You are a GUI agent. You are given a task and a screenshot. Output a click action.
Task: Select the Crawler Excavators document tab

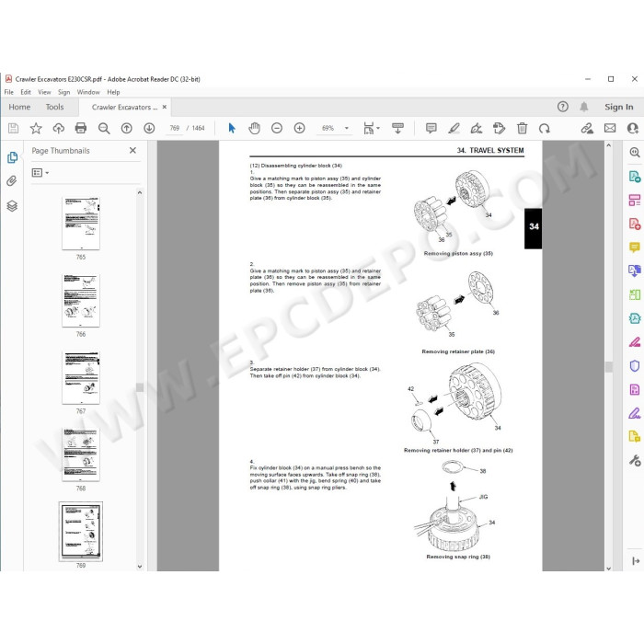click(x=124, y=108)
